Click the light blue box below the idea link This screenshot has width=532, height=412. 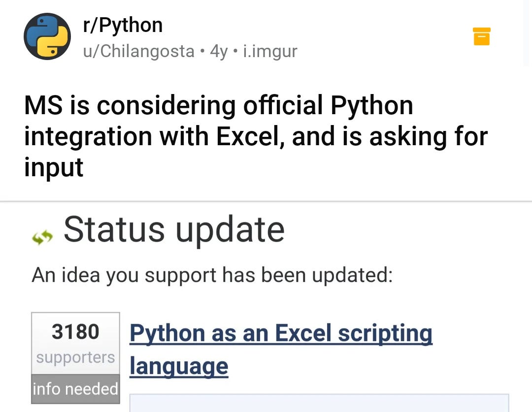coord(319,403)
